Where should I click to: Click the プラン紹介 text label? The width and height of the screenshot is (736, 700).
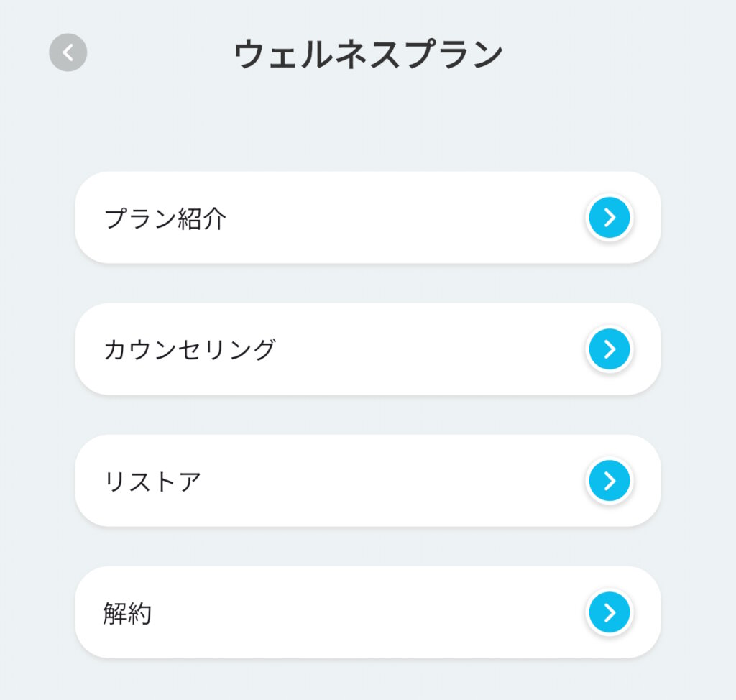pyautogui.click(x=165, y=218)
